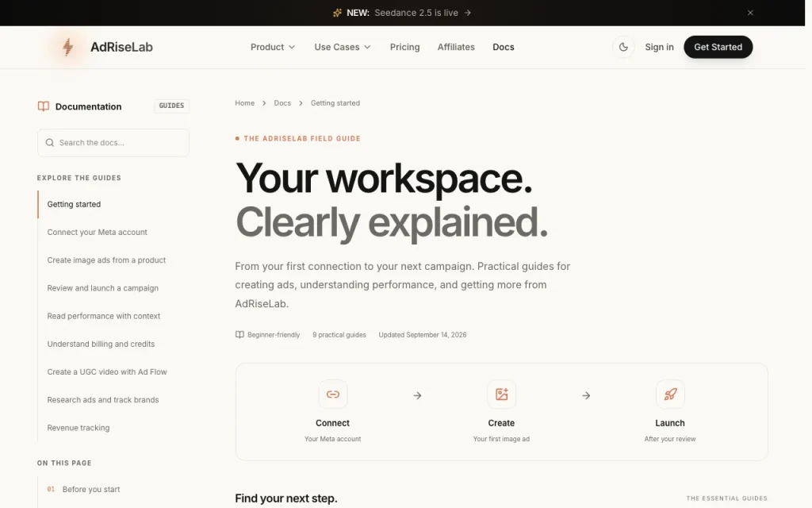Click breadcrumb chevron before Getting started
This screenshot has width=812, height=508.
pos(301,103)
